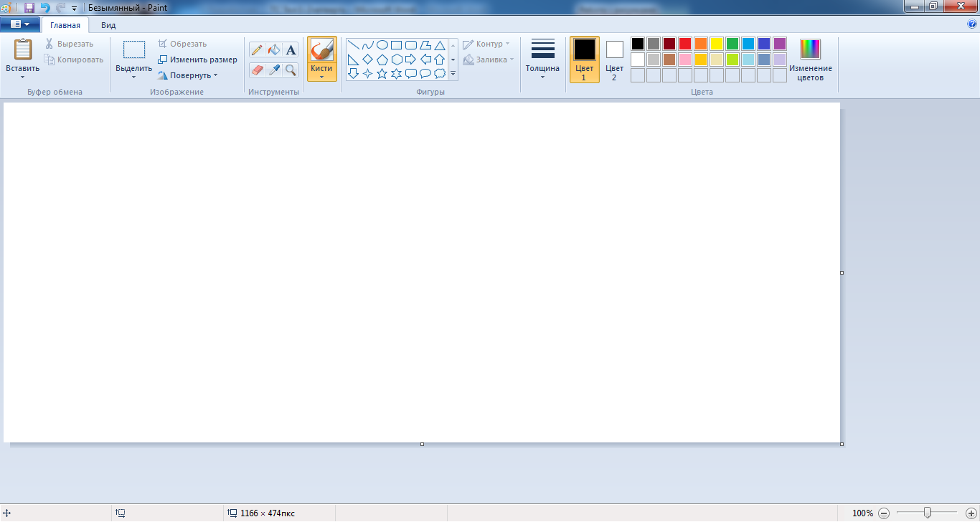Viewport: 980px width, 522px height.
Task: Choose the Curve shape
Action: point(367,45)
